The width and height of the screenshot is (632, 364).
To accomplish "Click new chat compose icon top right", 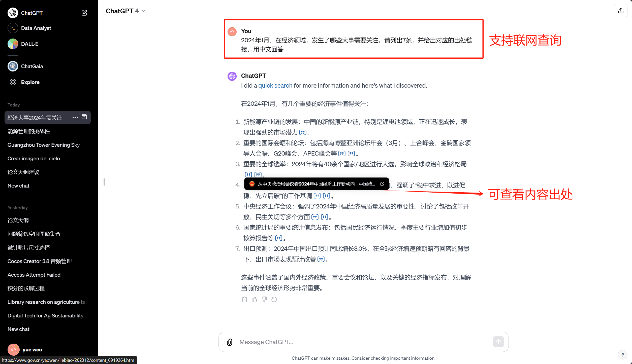I will pyautogui.click(x=85, y=12).
